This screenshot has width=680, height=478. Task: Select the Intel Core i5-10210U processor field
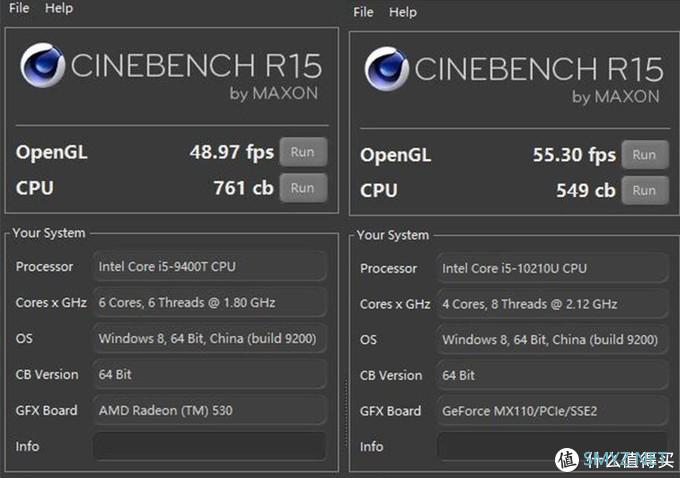pyautogui.click(x=552, y=268)
